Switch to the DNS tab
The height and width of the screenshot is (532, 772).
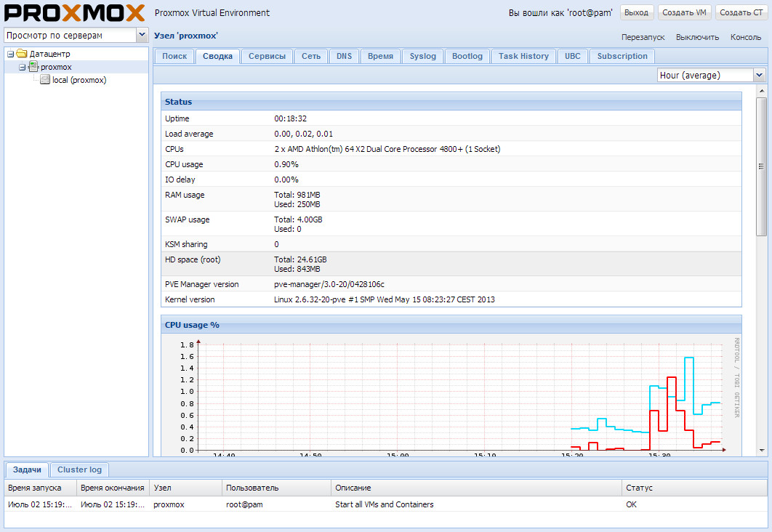(x=344, y=56)
